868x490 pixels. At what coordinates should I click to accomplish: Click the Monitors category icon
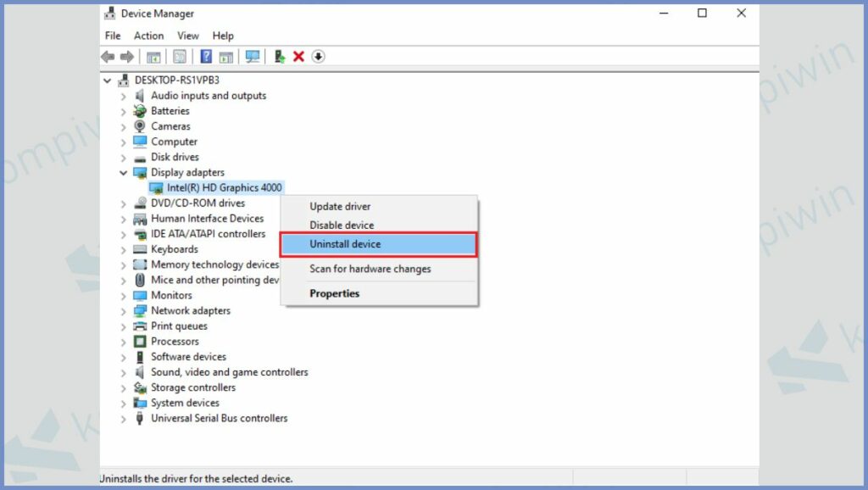[x=140, y=295]
